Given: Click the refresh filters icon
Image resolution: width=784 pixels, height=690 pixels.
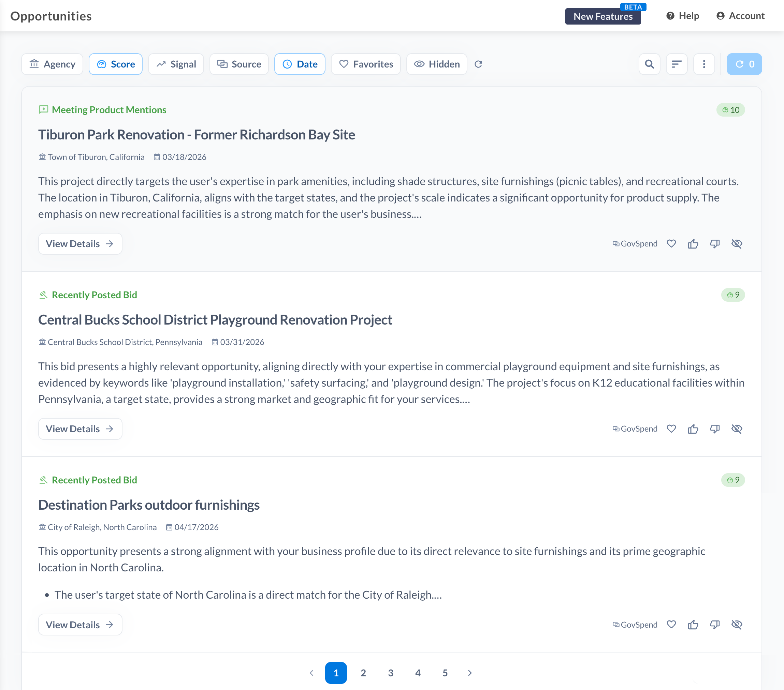Looking at the screenshot, I should point(478,64).
